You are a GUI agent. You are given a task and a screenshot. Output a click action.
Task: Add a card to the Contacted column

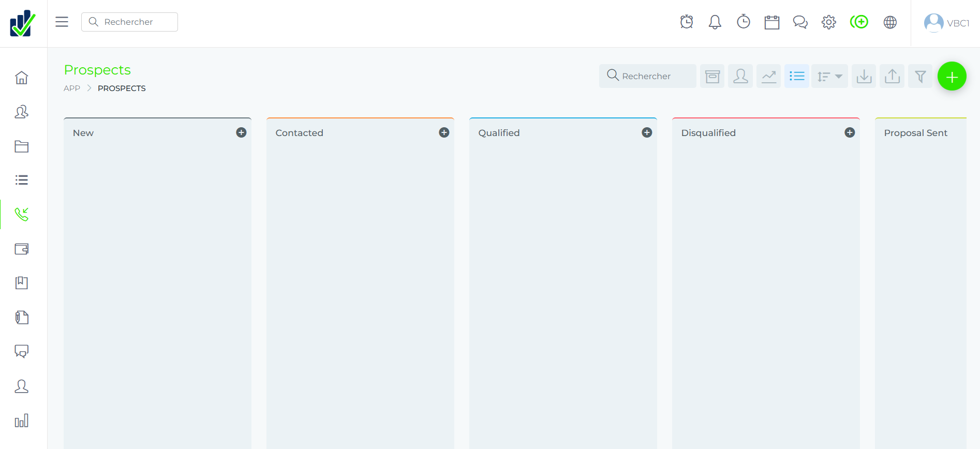click(444, 132)
